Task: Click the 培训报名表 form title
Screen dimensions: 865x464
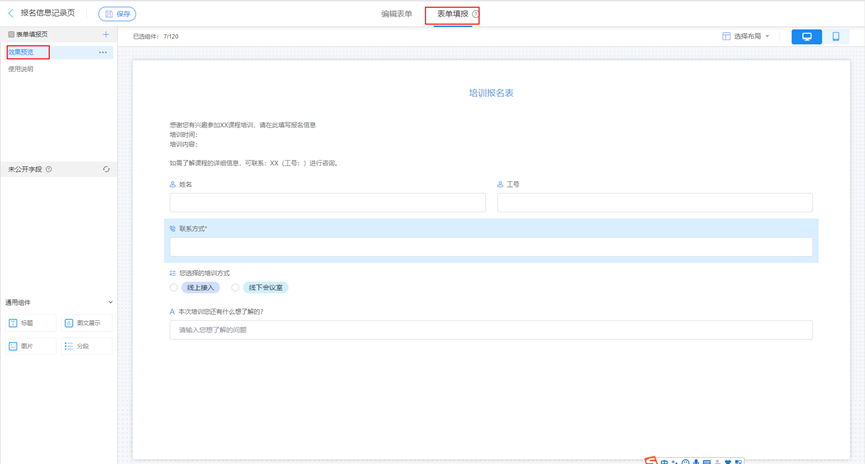Action: tap(491, 93)
